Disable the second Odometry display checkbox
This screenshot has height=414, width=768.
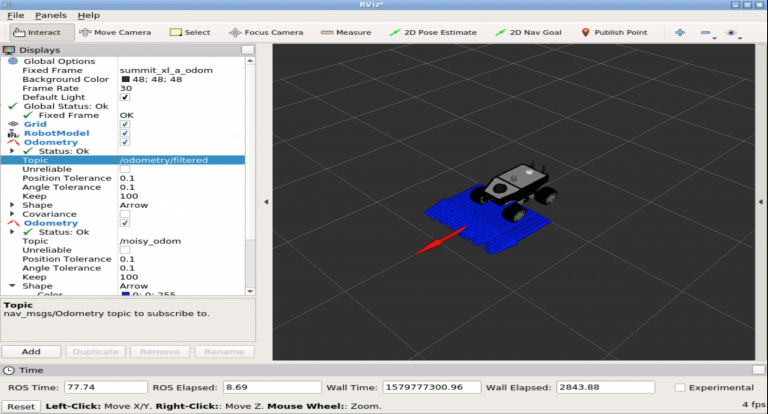(125, 223)
